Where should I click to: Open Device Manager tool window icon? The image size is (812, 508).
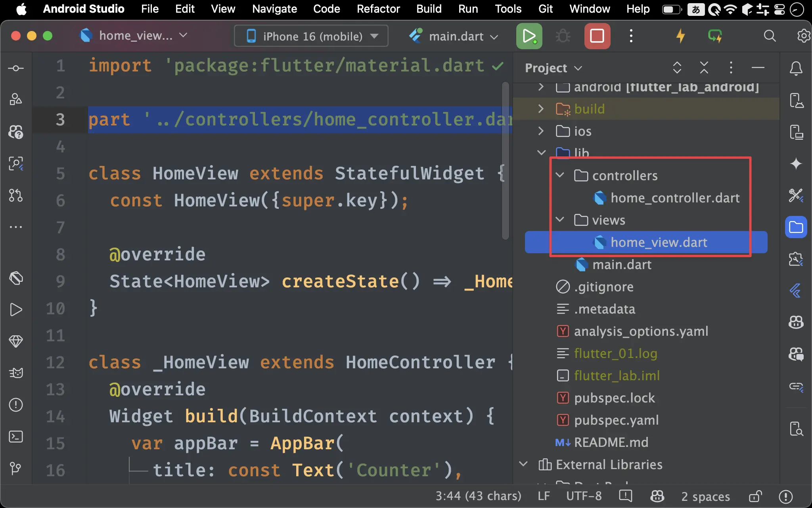tap(796, 100)
